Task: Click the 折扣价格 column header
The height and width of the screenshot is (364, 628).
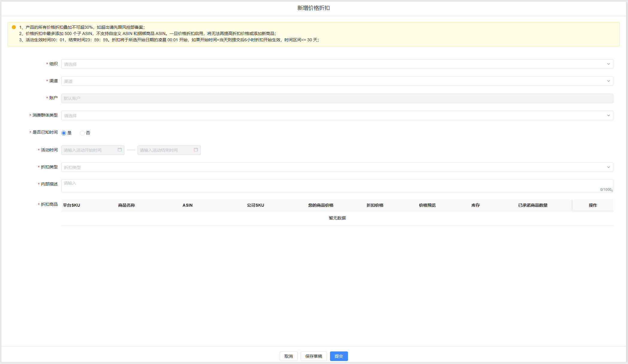Action: click(375, 205)
